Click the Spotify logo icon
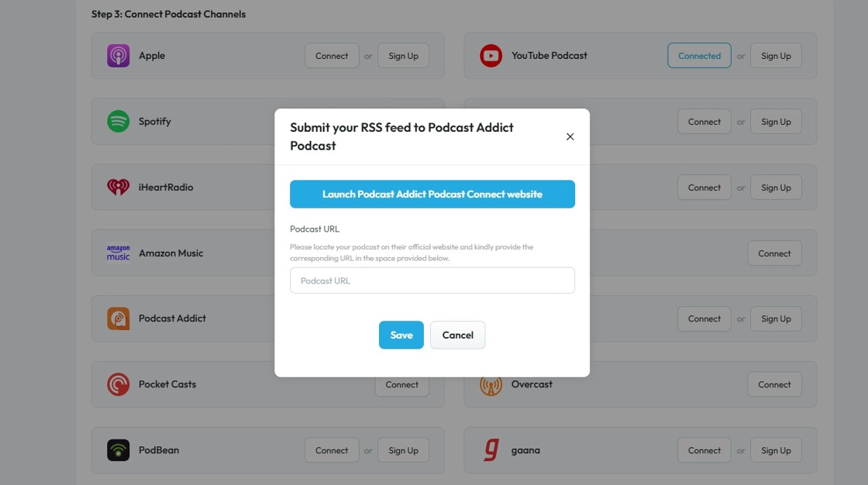The width and height of the screenshot is (868, 485). tap(118, 122)
